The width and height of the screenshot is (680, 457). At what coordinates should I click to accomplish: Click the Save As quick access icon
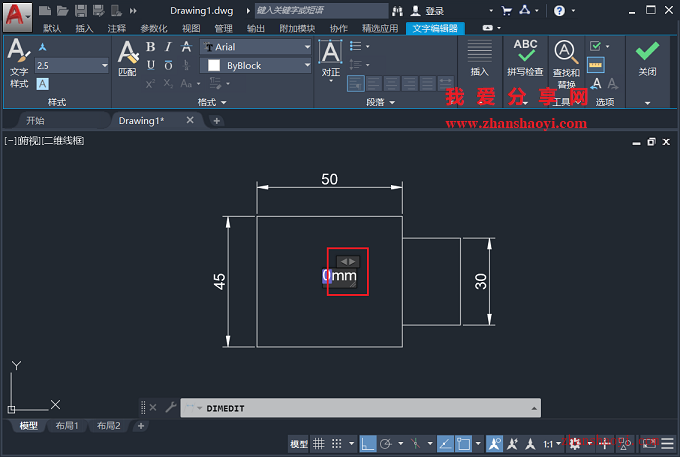coord(98,10)
